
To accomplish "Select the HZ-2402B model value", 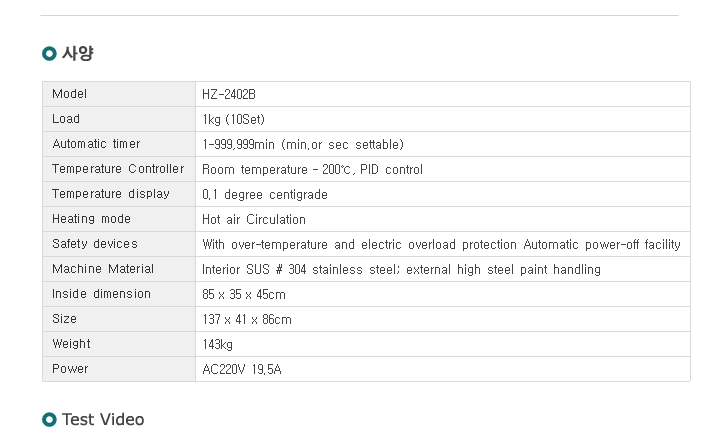I will pos(229,95).
